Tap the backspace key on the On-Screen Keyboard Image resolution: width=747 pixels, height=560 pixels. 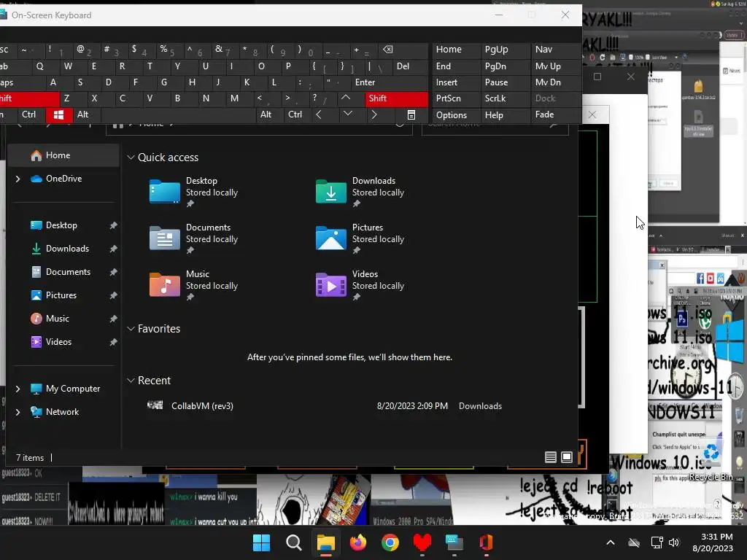[388, 50]
